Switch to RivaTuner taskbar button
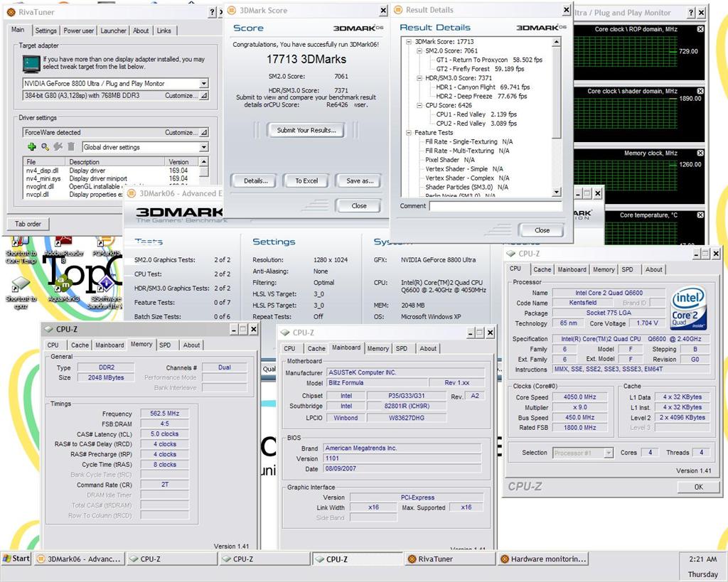 pyautogui.click(x=449, y=559)
